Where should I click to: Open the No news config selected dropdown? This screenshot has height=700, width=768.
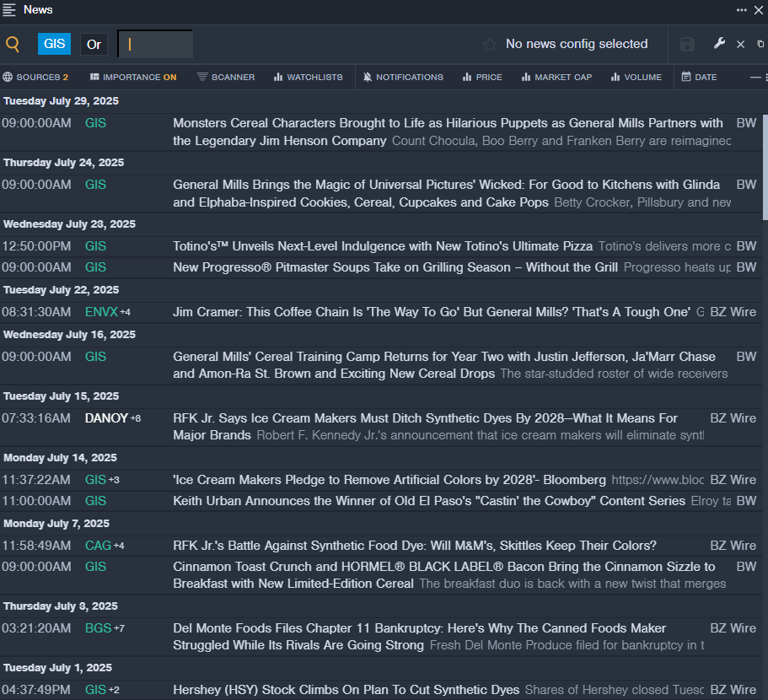tap(577, 44)
